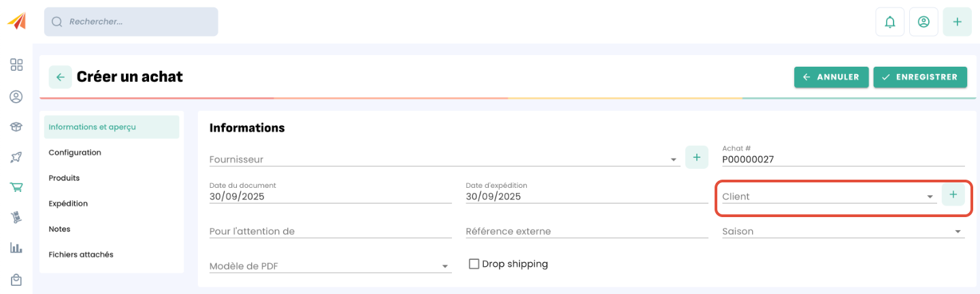Open the dashboard grid icon in sidebar
The height and width of the screenshot is (294, 980).
[16, 65]
